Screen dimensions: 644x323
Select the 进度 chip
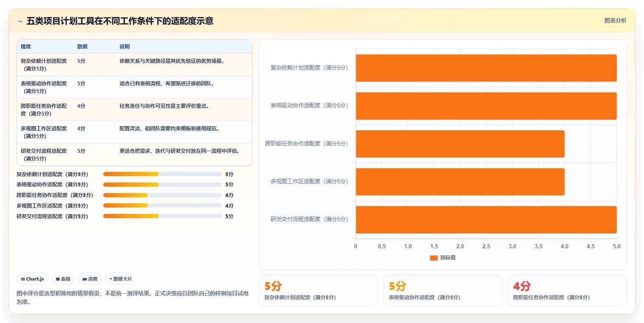coord(90,279)
